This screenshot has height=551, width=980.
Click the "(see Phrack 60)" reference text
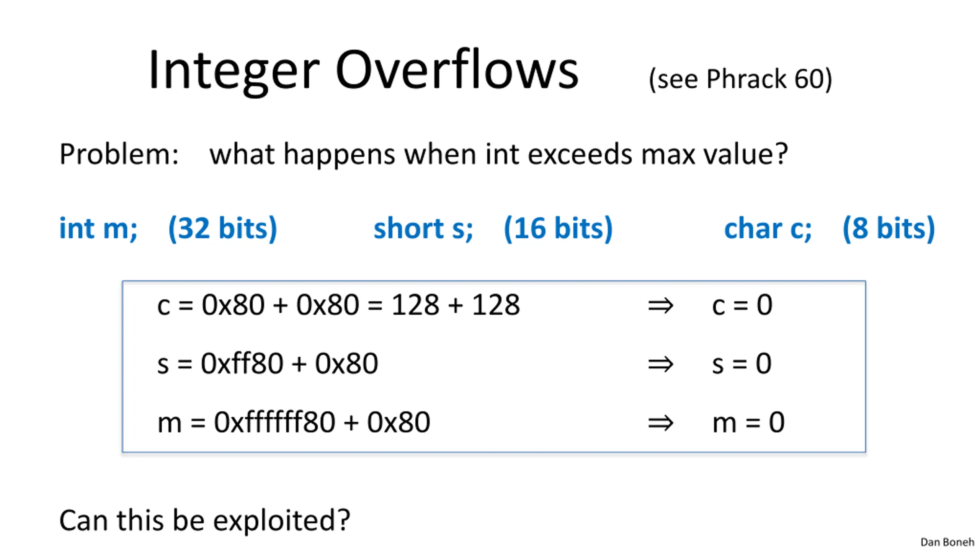pos(740,79)
